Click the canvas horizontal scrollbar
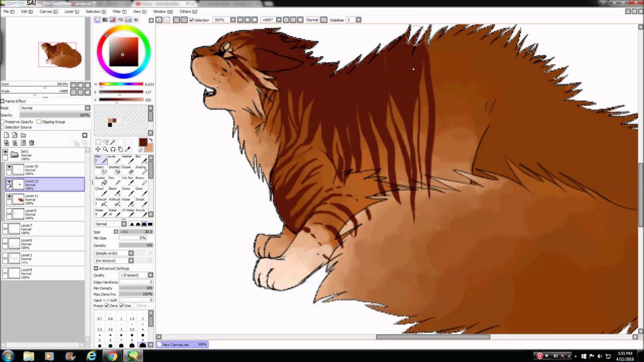Screen dimensions: 644x362 (x=433, y=337)
